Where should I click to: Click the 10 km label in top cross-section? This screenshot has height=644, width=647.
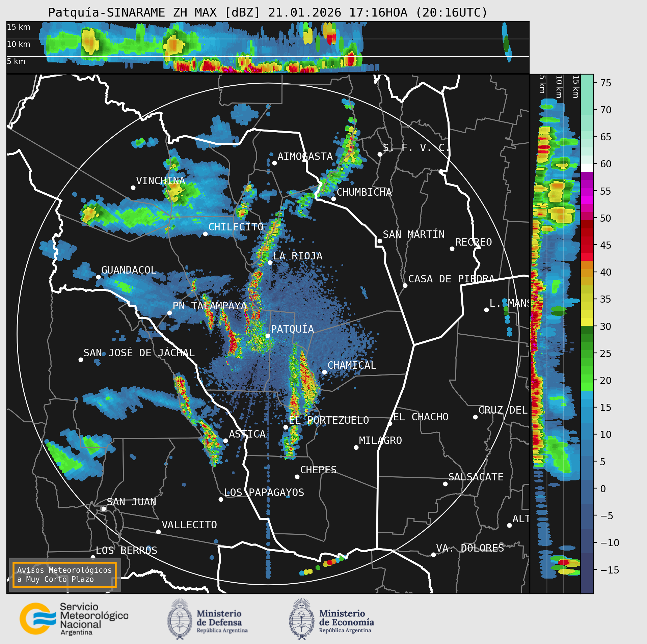[x=19, y=44]
